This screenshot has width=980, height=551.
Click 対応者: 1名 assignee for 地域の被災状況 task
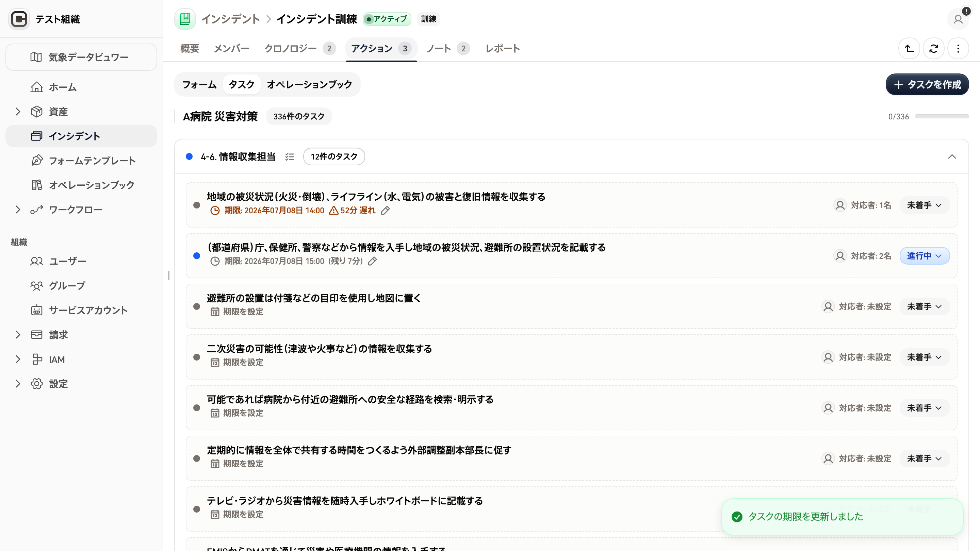[863, 205]
